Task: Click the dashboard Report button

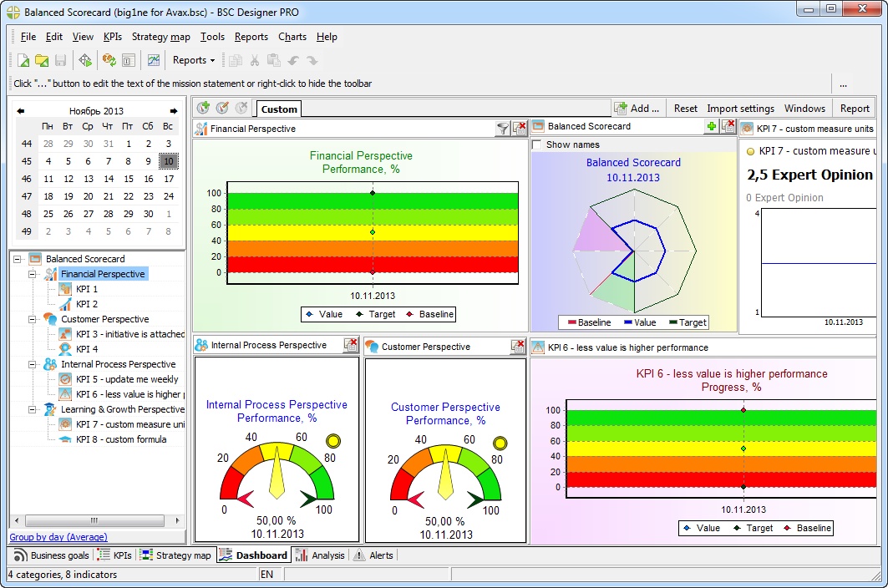Action: [x=854, y=109]
